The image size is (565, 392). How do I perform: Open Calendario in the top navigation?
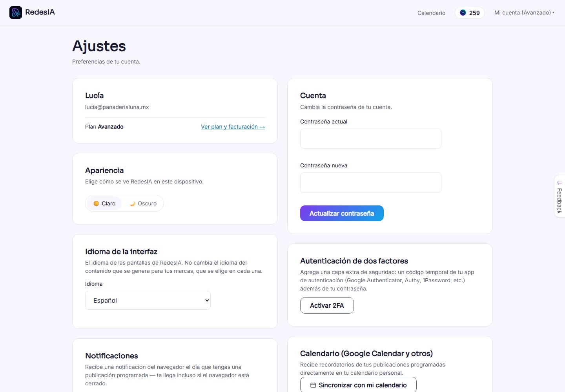(431, 13)
